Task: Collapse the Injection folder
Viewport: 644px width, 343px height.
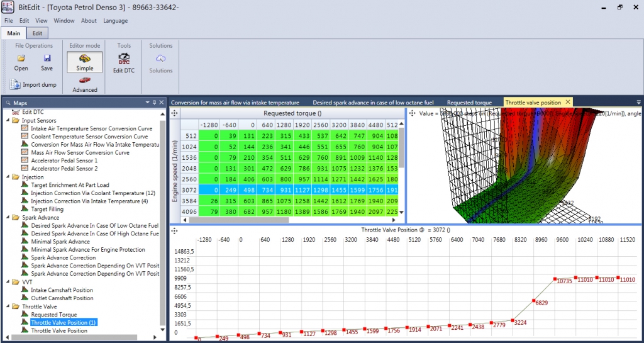Action: pos(8,177)
